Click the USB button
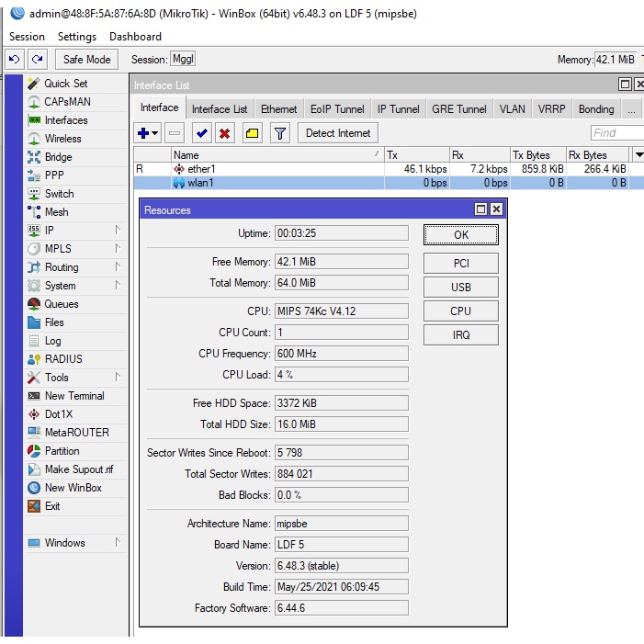 461,287
